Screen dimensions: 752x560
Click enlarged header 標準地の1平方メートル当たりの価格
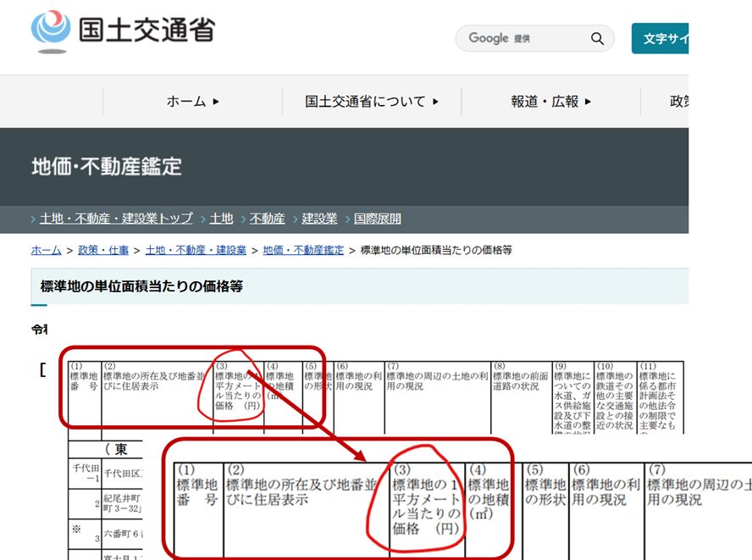click(x=426, y=507)
